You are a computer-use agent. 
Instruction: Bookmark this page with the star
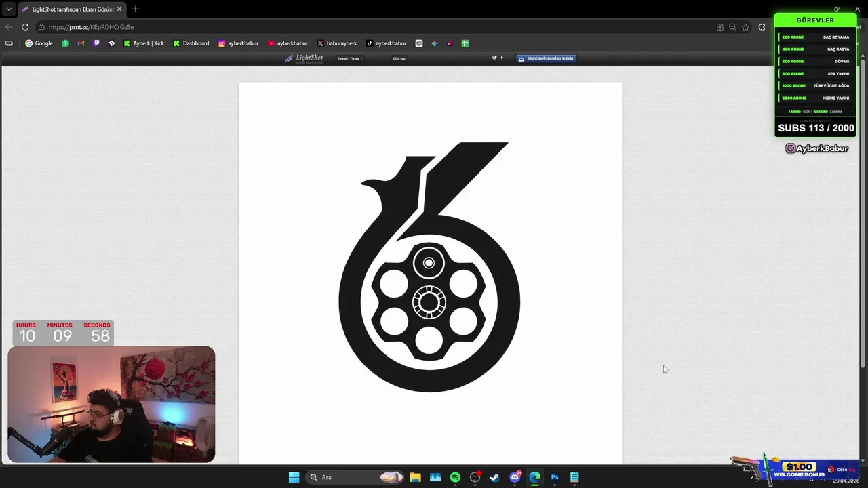(x=745, y=27)
